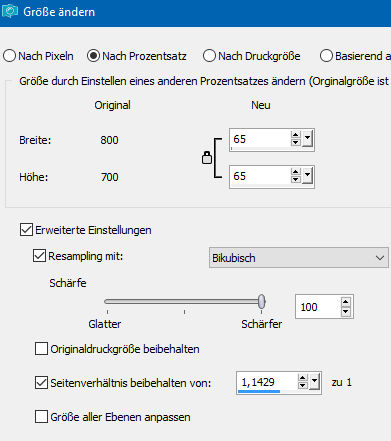Viewport: 391px width, 441px height.
Task: Increase the new width percentage with up arrow
Action: tap(295, 135)
